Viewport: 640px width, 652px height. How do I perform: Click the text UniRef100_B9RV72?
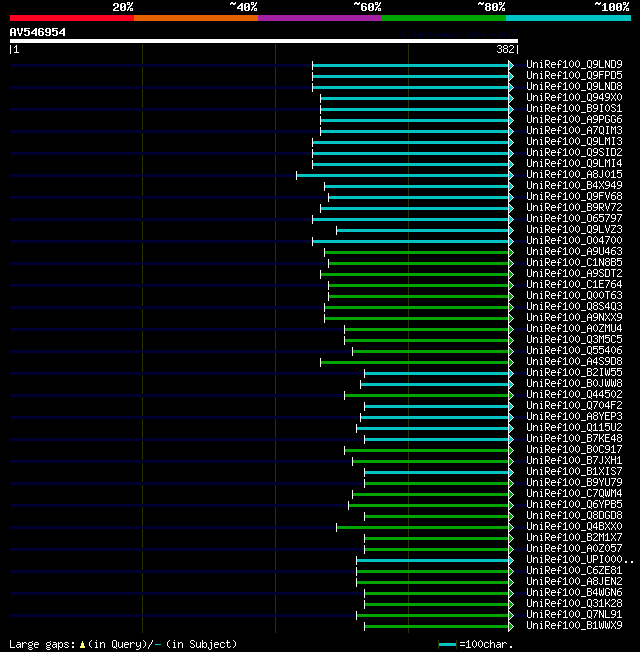click(x=574, y=207)
